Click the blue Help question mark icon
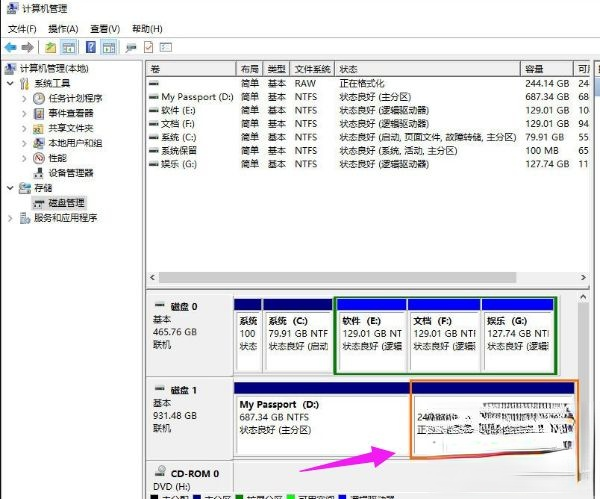The width and height of the screenshot is (600, 499). point(91,47)
